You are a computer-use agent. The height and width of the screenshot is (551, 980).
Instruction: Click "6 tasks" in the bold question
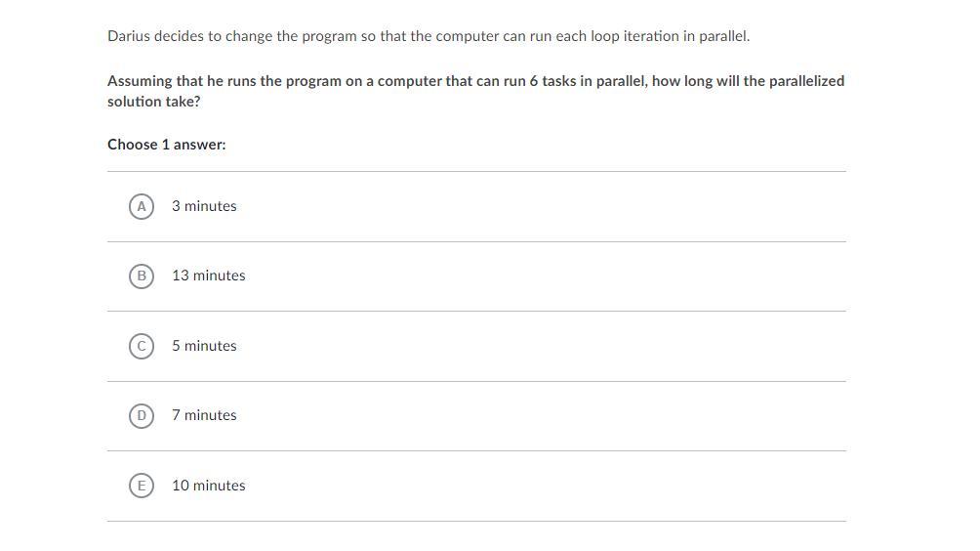(x=552, y=81)
